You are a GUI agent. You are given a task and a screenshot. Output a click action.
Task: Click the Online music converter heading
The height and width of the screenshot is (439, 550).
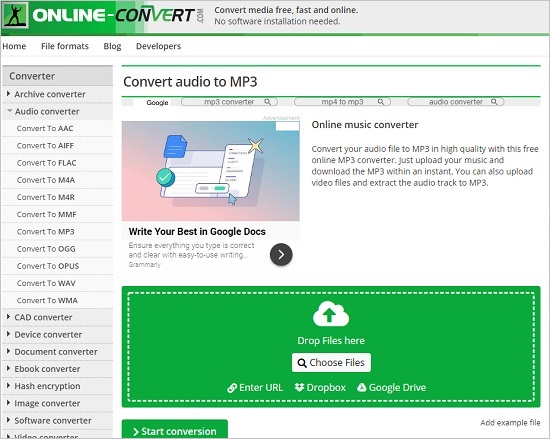[365, 124]
